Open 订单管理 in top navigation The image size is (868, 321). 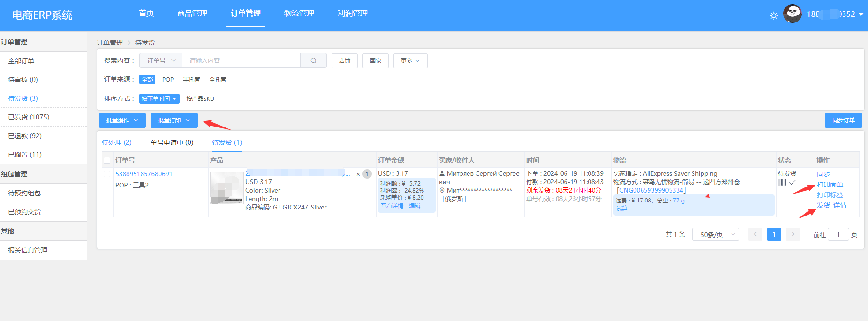(246, 14)
